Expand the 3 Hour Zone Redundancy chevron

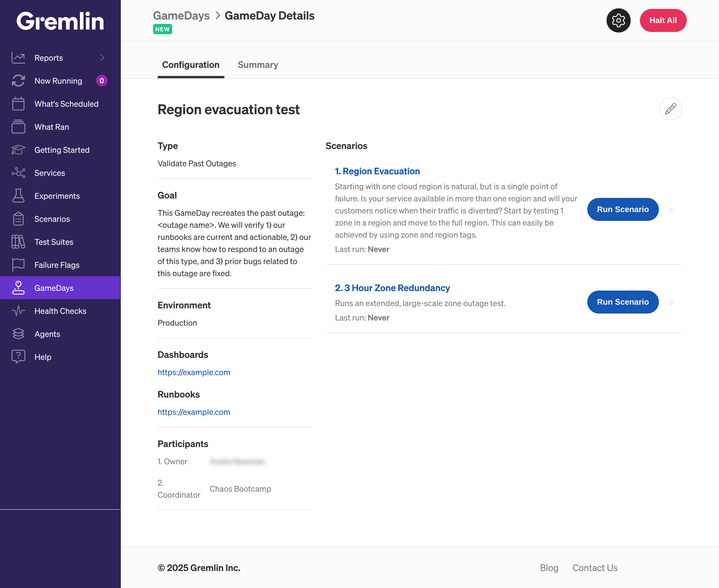pos(671,302)
